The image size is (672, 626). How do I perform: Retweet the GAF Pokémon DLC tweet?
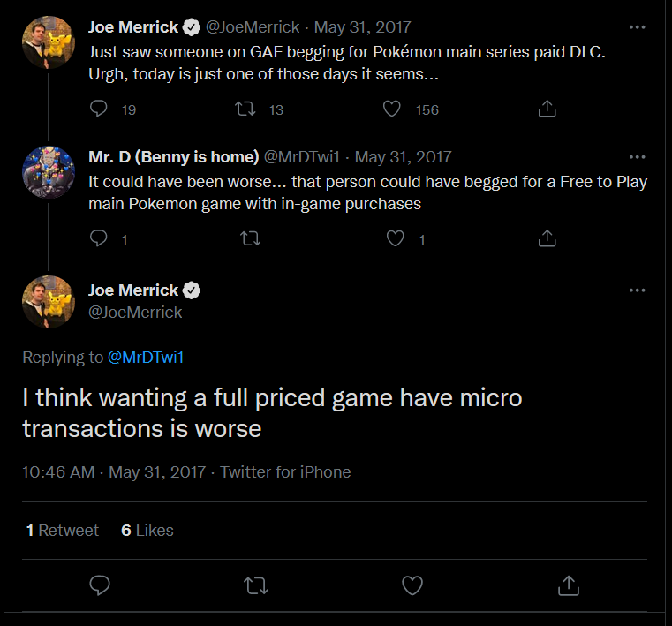[x=246, y=109]
